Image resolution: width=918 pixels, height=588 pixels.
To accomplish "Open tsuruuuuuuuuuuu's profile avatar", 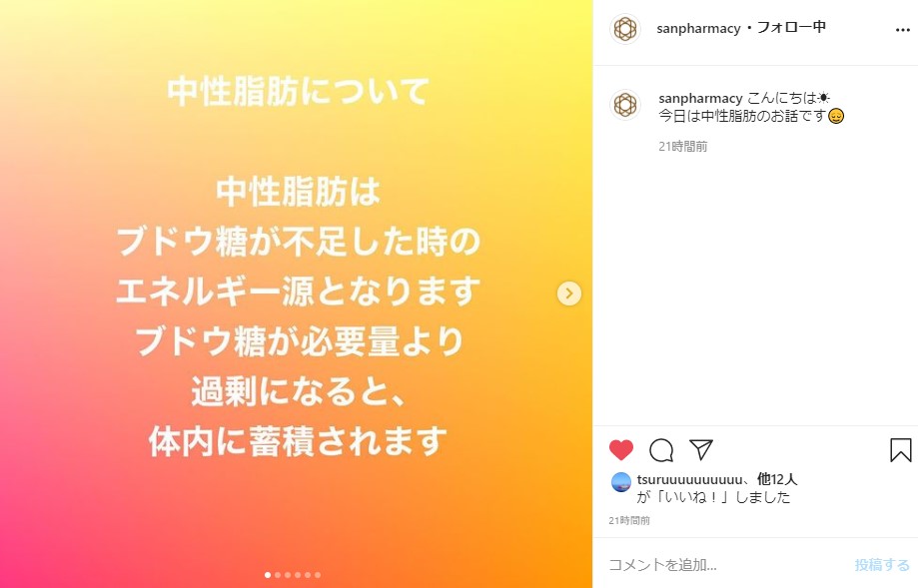I will (x=621, y=483).
